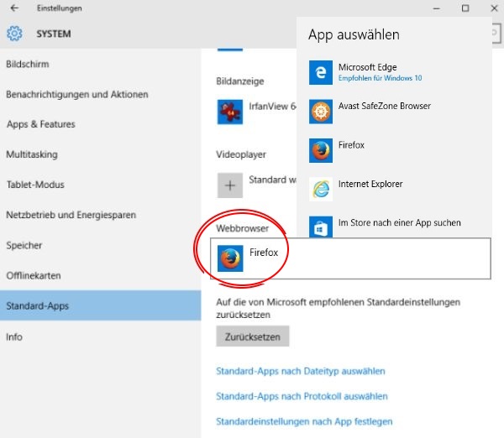Click the plus icon under Videoplayer

click(230, 185)
